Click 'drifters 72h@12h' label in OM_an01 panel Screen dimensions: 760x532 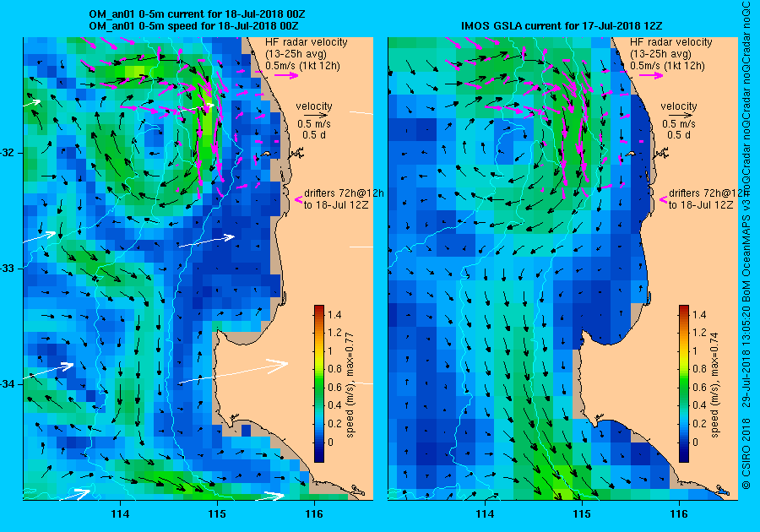(345, 193)
